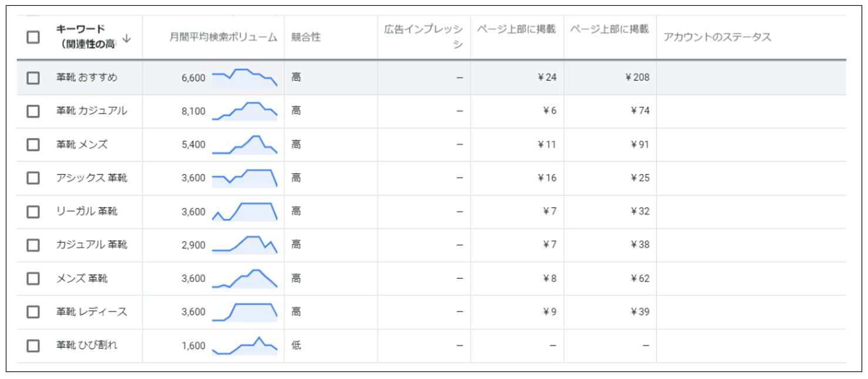Image resolution: width=868 pixels, height=379 pixels.
Task: Click the ¥11 bid value
Action: click(x=547, y=145)
